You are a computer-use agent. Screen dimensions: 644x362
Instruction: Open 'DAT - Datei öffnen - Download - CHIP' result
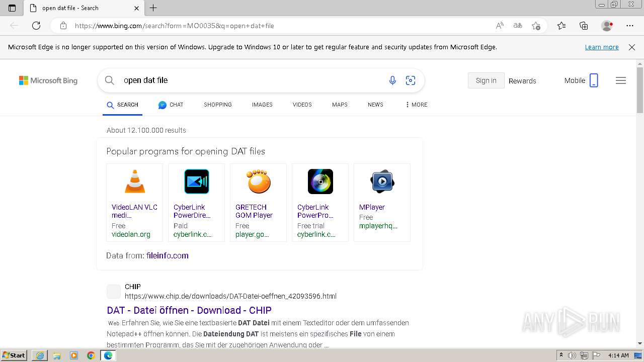coord(189,310)
